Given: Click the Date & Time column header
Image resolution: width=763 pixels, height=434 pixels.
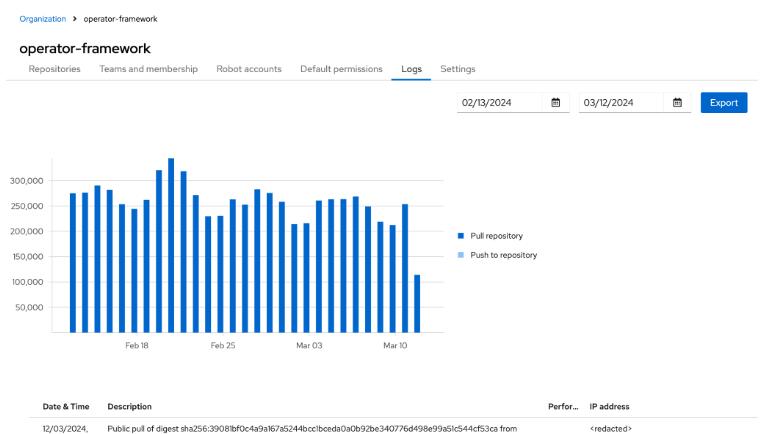Looking at the screenshot, I should tap(66, 407).
